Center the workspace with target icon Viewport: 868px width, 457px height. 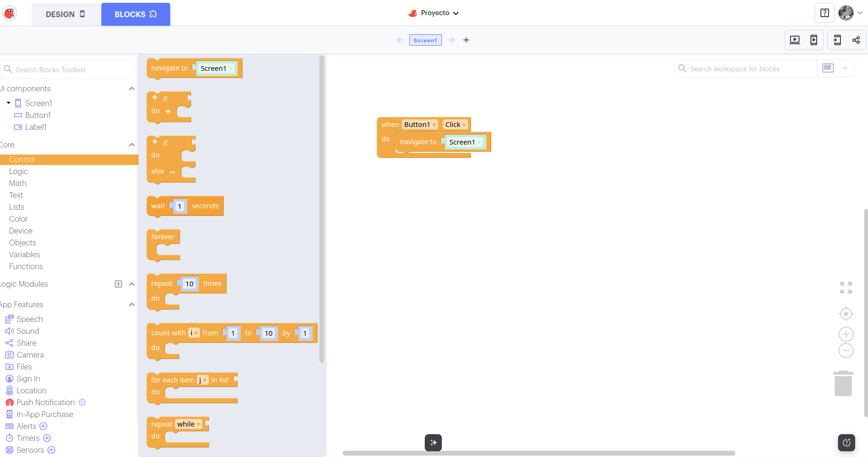point(846,314)
